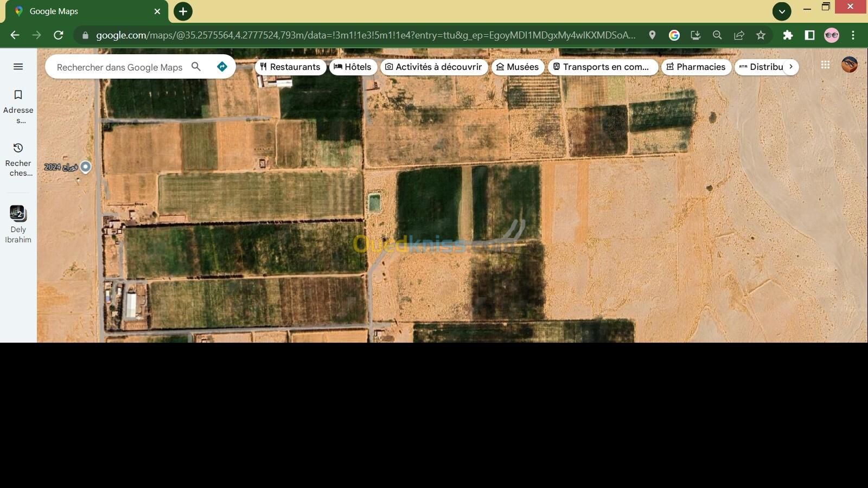
Task: Click the URL address bar text
Action: pyautogui.click(x=366, y=35)
